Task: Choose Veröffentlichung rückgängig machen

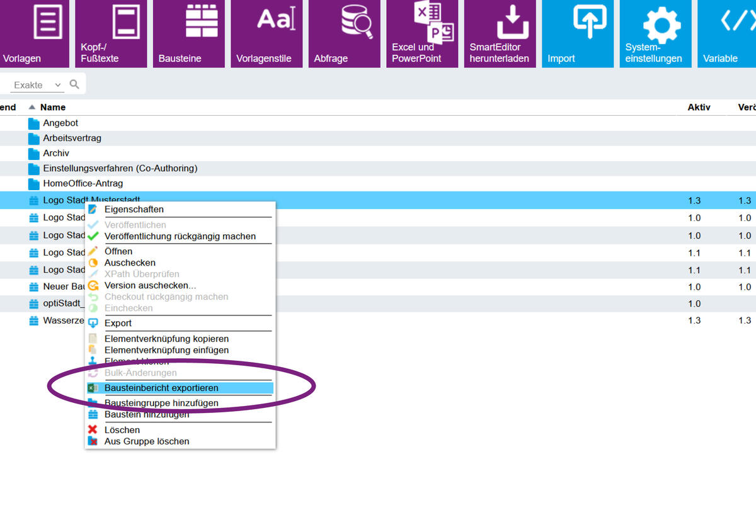Action: 180,236
